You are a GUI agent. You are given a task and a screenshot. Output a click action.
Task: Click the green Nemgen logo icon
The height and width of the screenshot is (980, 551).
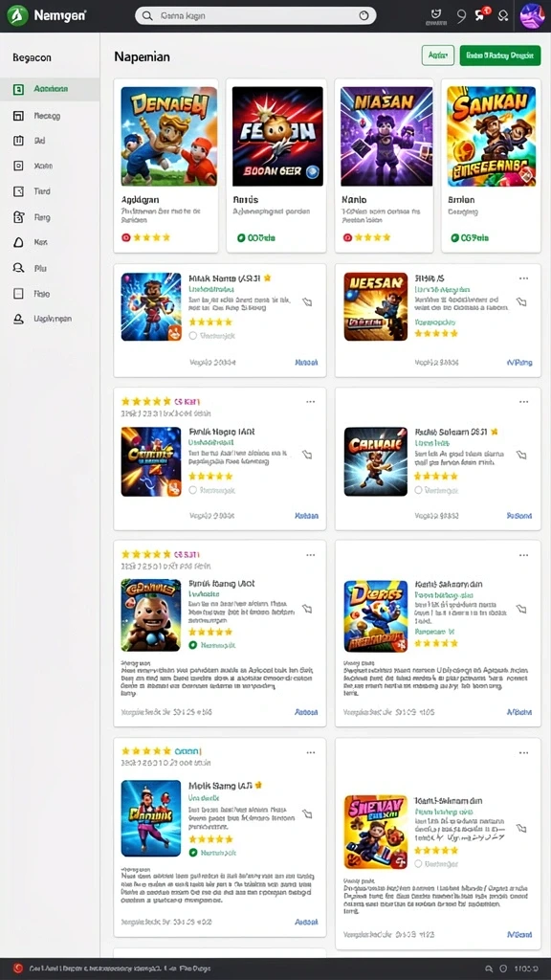(17, 16)
